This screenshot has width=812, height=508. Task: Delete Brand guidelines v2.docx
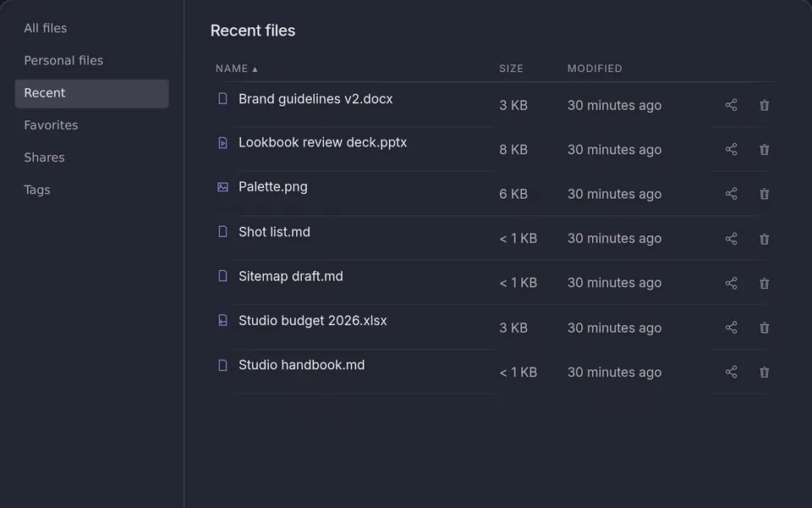point(764,105)
